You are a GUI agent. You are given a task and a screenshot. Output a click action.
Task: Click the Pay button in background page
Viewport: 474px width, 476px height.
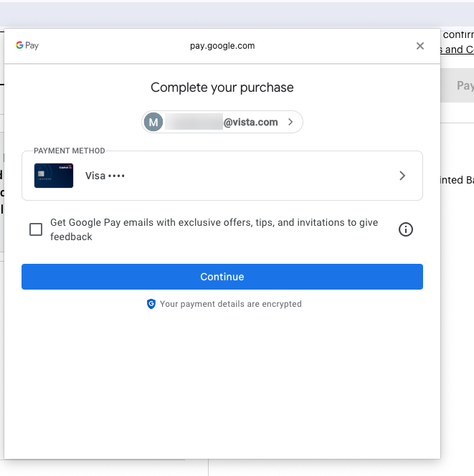458,85
